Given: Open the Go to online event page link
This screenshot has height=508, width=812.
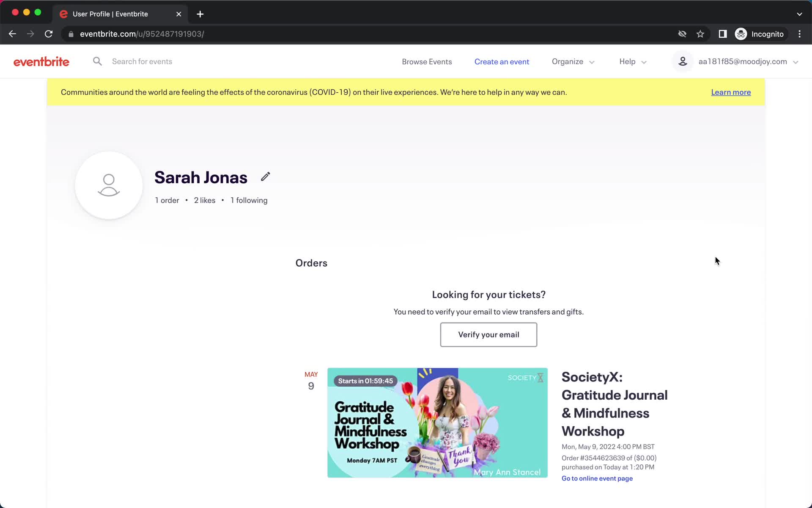Looking at the screenshot, I should 597,478.
